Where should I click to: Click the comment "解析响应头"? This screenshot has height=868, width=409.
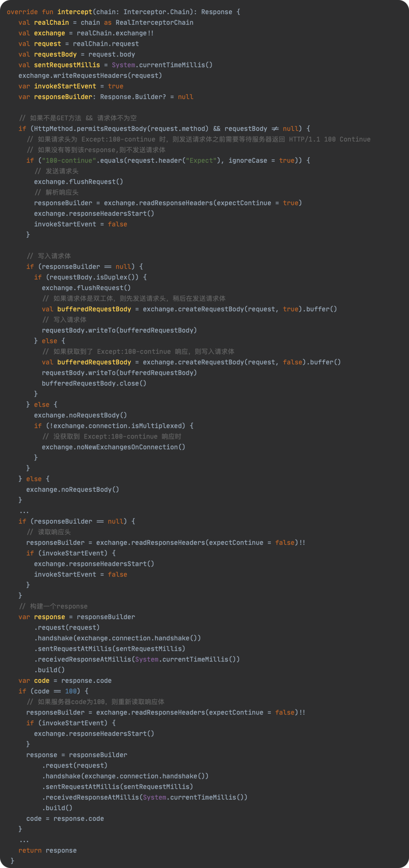coord(56,192)
